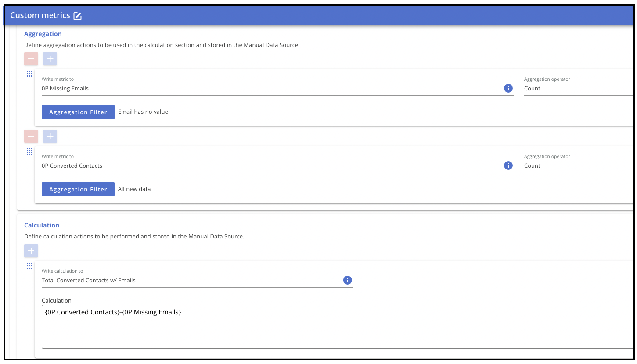Click the Custom metrics title text
This screenshot has width=637, height=364.
coord(40,15)
